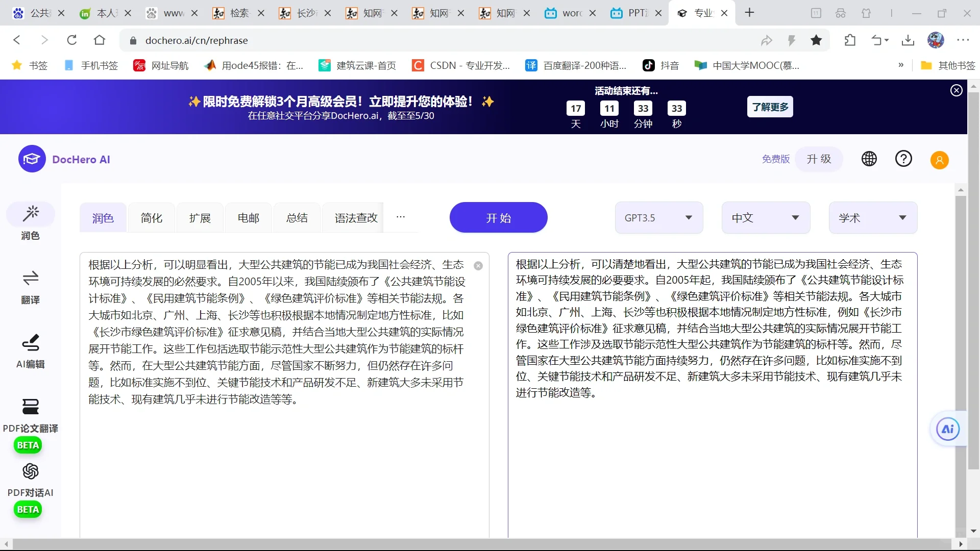Switch to the 简化 tab
980x551 pixels.
(151, 217)
